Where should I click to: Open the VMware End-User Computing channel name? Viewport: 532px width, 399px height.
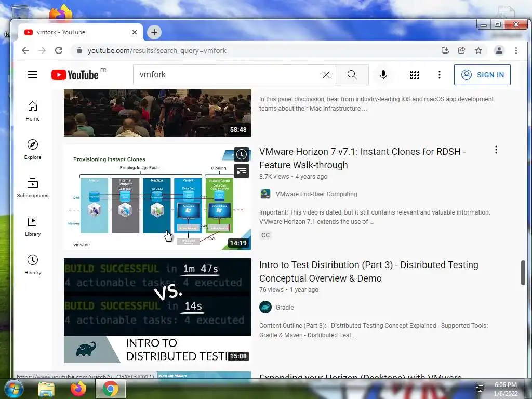click(x=316, y=194)
